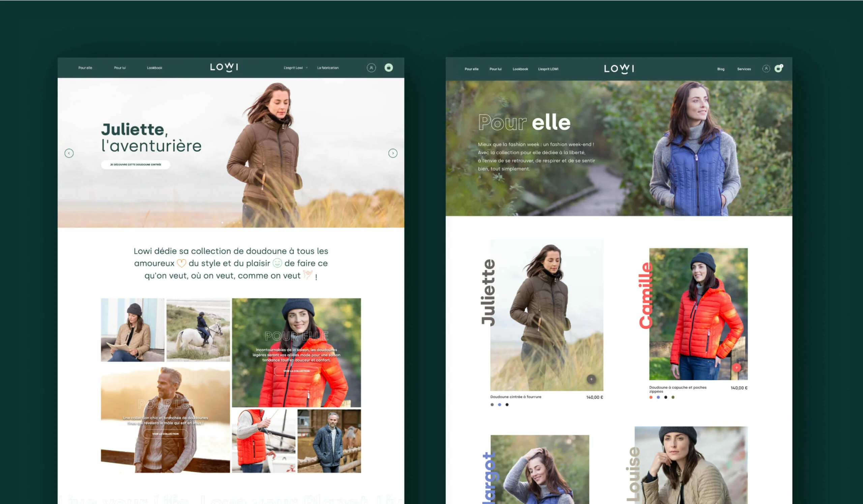
Task: Open Blog in the Pour elle page menu
Action: pos(720,69)
